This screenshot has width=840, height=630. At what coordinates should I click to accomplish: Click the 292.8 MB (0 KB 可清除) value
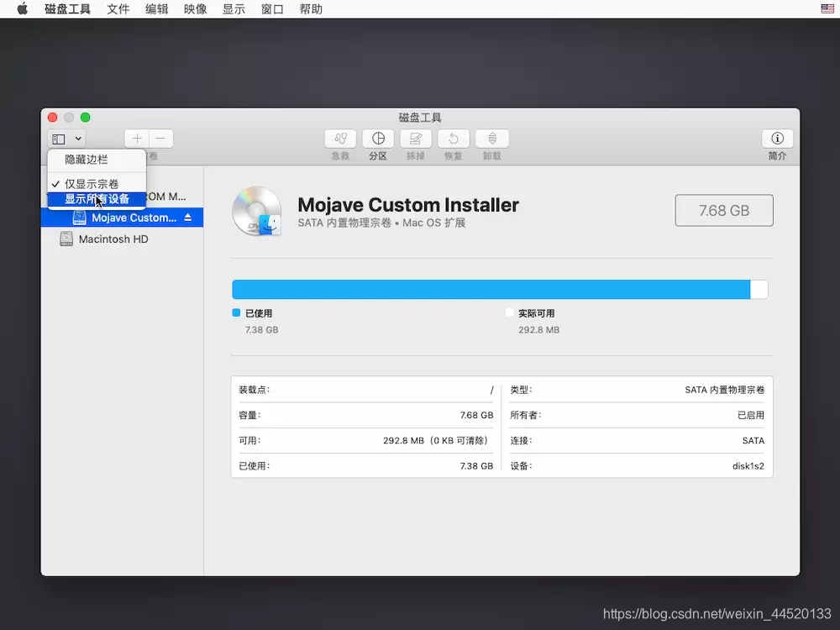click(x=438, y=440)
